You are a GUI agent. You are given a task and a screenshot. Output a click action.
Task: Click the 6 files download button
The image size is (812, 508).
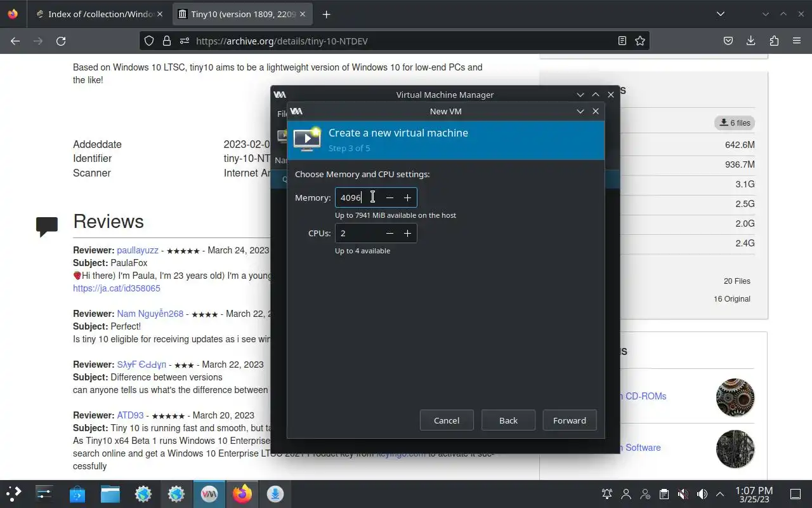pyautogui.click(x=735, y=123)
